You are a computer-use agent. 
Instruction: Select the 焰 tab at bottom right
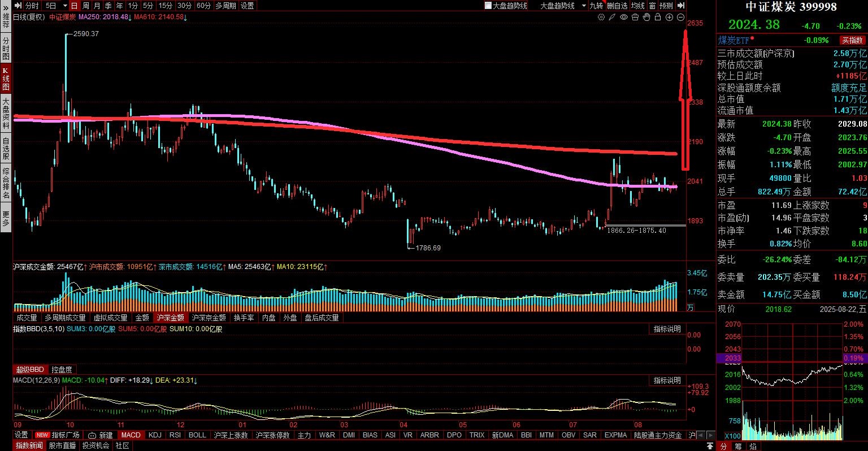pos(753,446)
